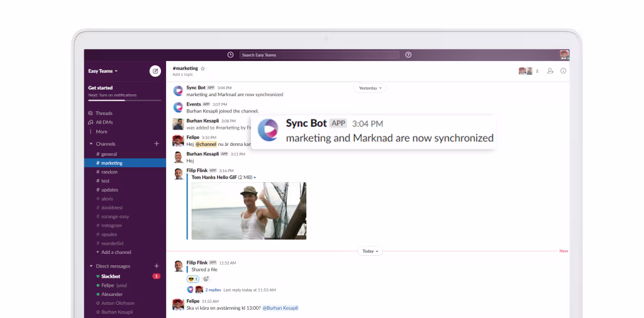Click Felipe's avatar on 3:10 PM message
Screen dimensions: 644x318
[178, 140]
